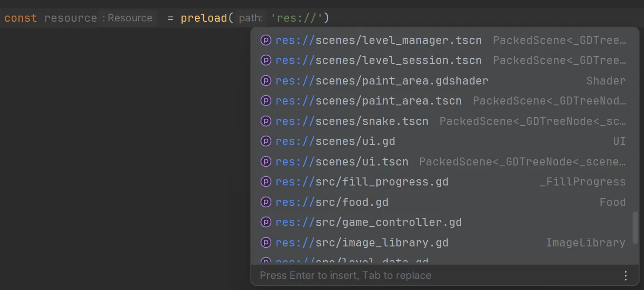
Task: Click the icon beside scenes/paint_area.gdshader
Action: [266, 81]
